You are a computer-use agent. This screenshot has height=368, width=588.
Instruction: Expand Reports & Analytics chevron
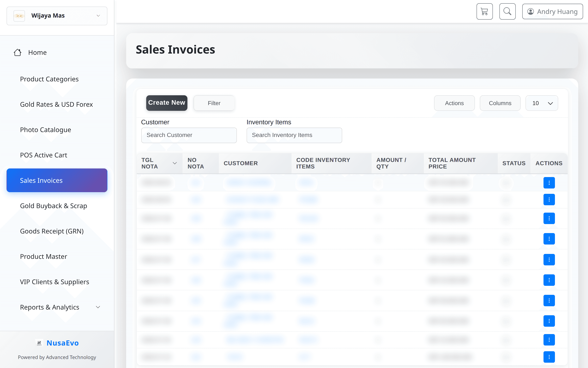[98, 307]
